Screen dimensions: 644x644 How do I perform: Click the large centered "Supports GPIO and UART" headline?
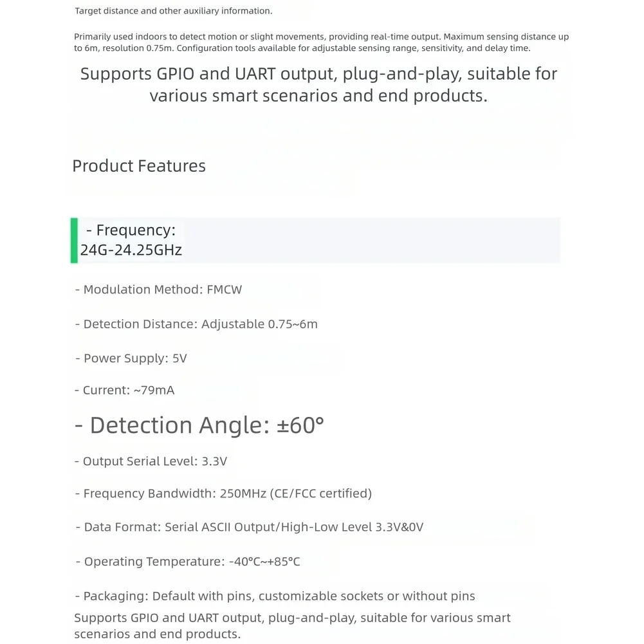318,84
